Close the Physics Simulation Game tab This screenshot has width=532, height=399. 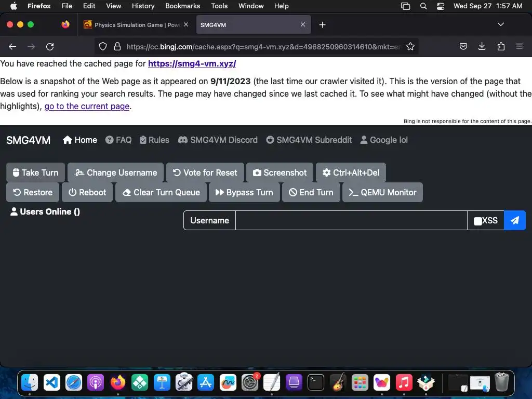[186, 24]
